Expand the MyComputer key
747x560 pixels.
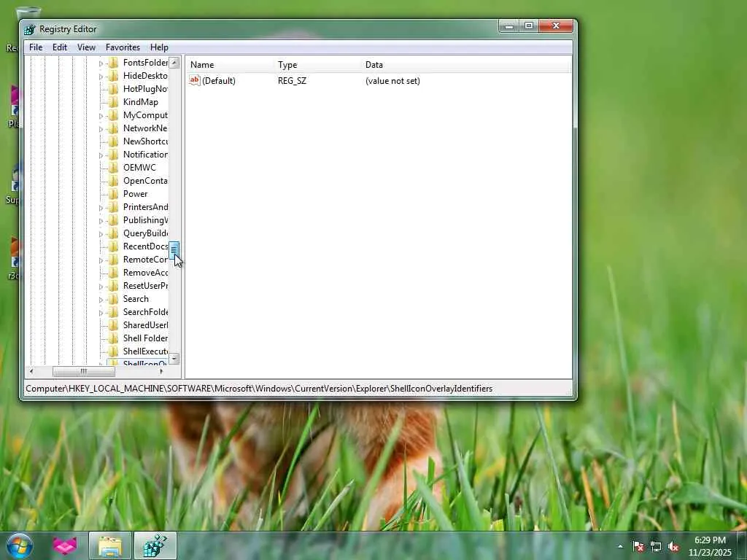101,116
